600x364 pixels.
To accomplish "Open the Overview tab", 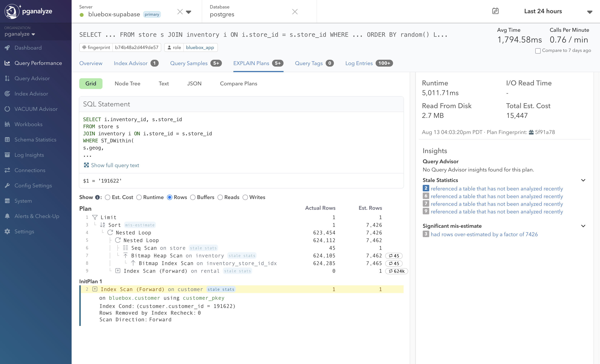I will click(91, 63).
